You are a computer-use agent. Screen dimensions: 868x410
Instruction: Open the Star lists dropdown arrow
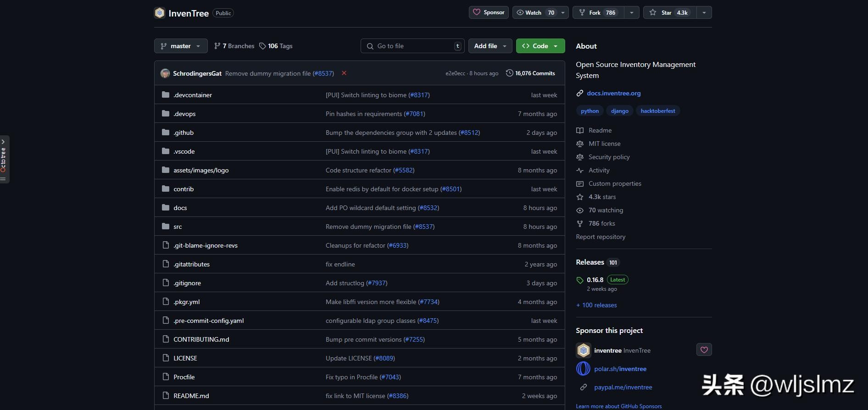704,13
